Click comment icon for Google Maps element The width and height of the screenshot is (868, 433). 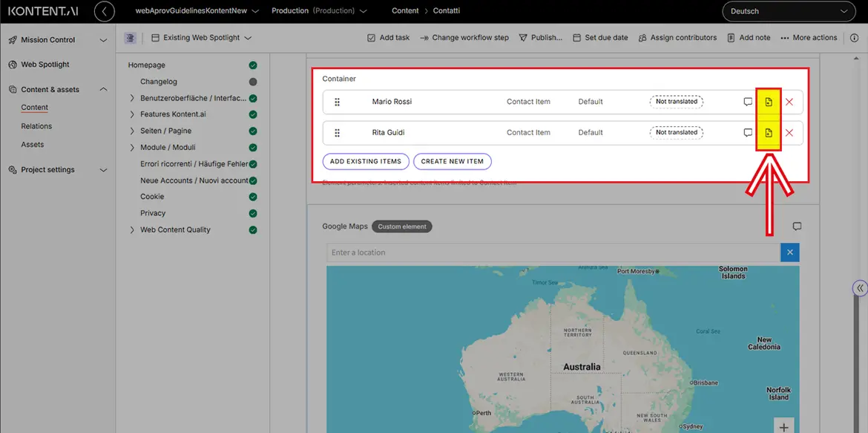798,227
